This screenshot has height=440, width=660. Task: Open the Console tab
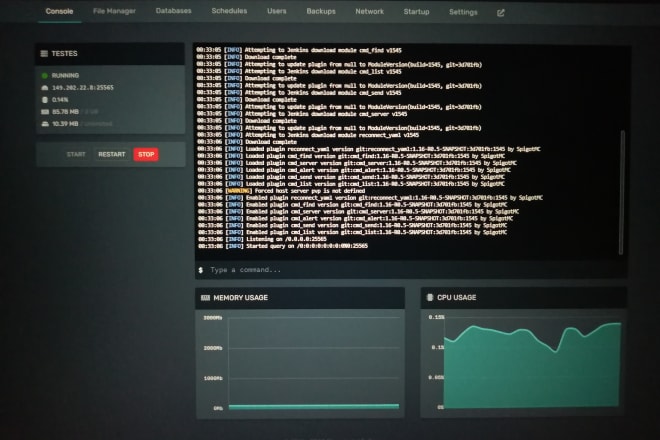[x=59, y=11]
